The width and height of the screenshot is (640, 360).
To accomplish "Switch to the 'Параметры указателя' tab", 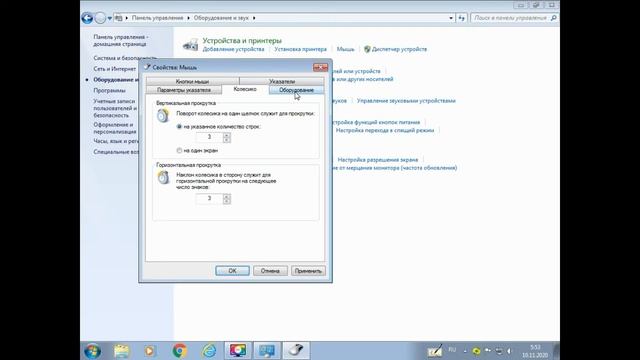I will 184,90.
